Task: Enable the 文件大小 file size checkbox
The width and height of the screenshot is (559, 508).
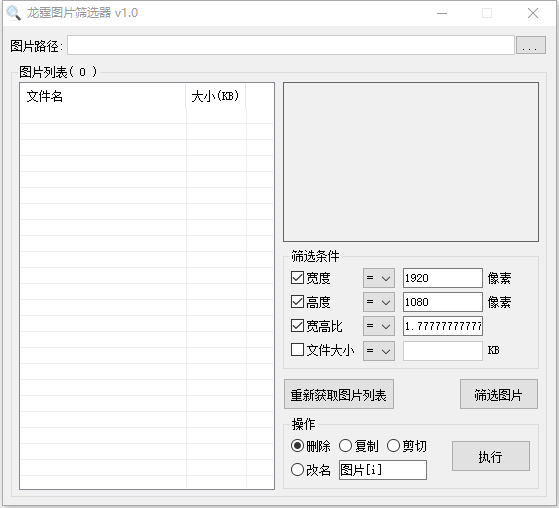Action: click(x=297, y=350)
